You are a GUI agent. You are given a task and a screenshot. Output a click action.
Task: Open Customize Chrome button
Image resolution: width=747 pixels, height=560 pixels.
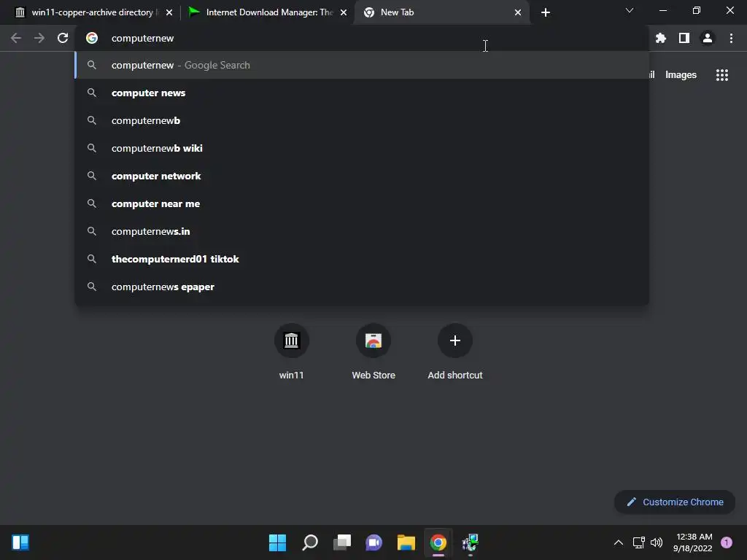pyautogui.click(x=675, y=502)
